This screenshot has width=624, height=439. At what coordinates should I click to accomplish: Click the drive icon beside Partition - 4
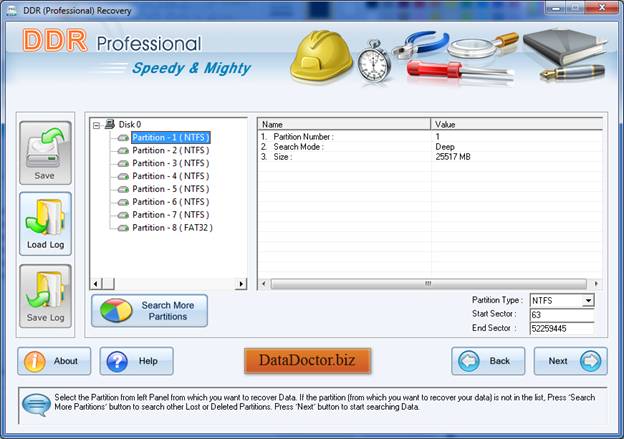pos(123,176)
